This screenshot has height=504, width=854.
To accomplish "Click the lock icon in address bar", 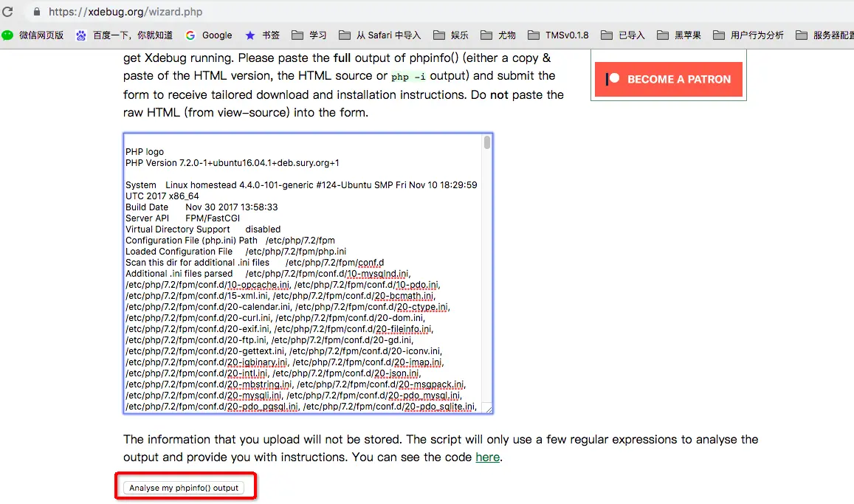I will [x=36, y=11].
